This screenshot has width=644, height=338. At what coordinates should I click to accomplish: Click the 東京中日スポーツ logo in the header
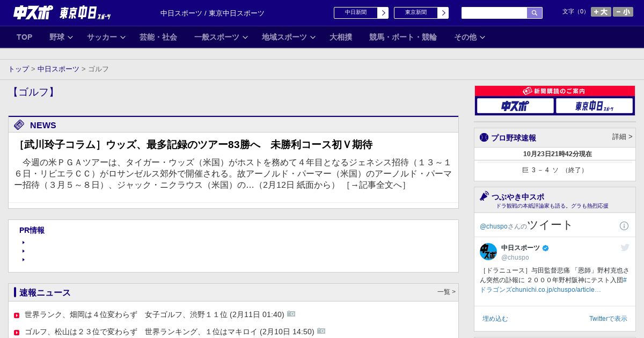pyautogui.click(x=85, y=12)
